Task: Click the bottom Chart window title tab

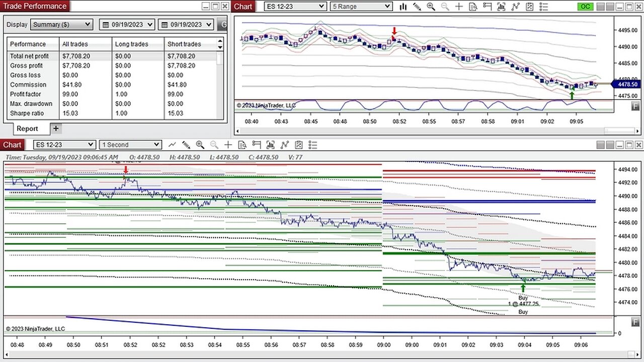Action: [x=12, y=145]
